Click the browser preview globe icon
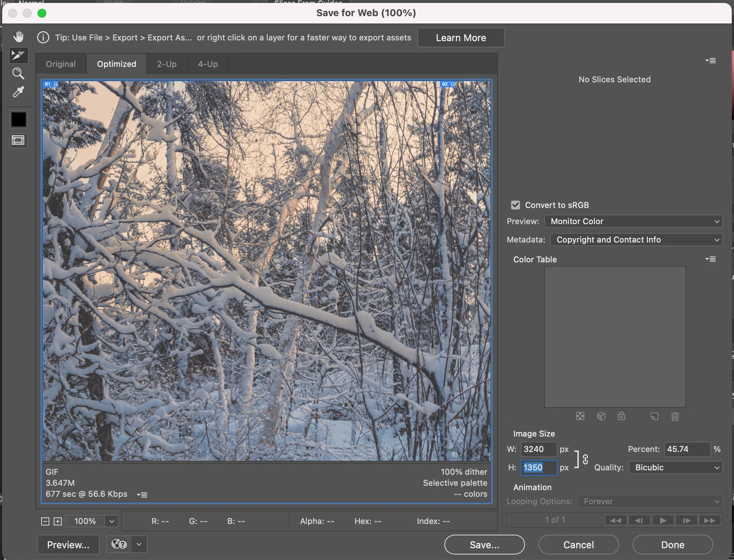 click(x=119, y=544)
